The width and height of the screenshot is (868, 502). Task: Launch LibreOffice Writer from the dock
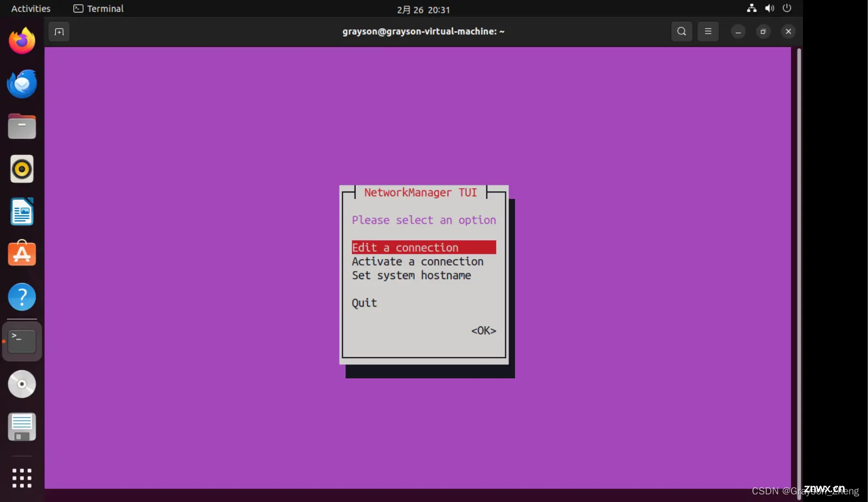pyautogui.click(x=22, y=211)
